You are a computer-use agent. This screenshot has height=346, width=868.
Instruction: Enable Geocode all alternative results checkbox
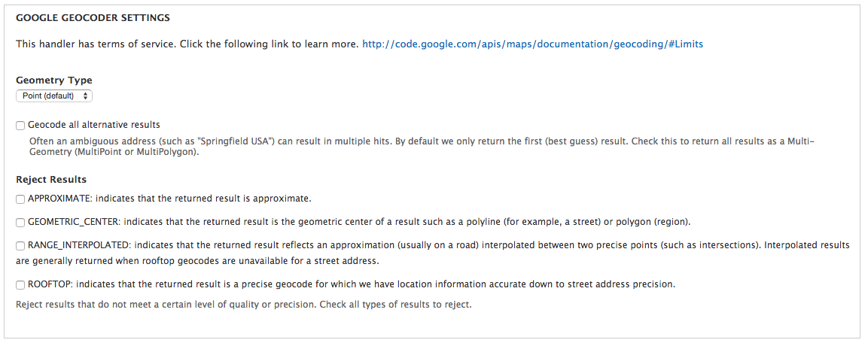(20, 126)
